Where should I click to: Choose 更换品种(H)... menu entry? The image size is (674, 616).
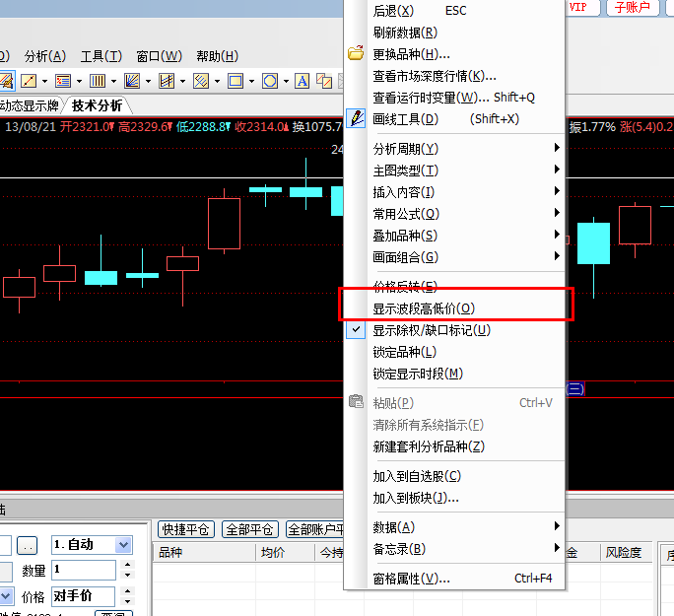coord(455,54)
